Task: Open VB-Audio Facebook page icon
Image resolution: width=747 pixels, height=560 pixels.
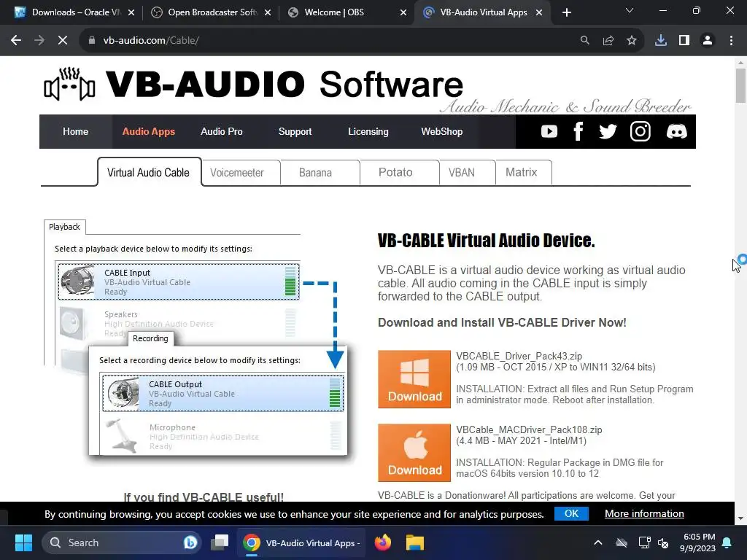Action: 578,131
